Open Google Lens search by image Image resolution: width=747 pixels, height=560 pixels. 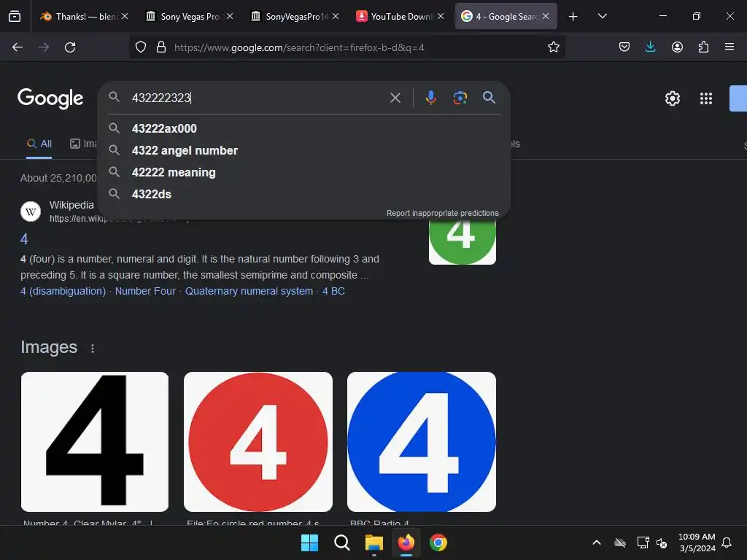tap(460, 98)
